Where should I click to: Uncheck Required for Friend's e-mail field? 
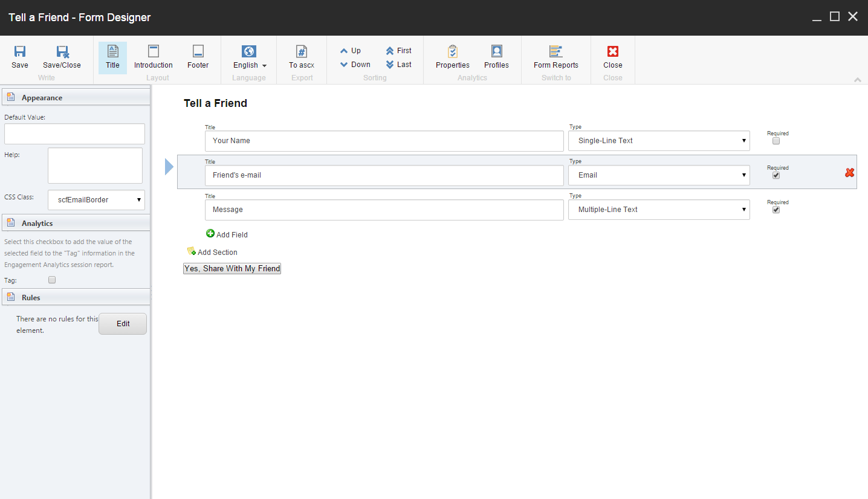(776, 175)
